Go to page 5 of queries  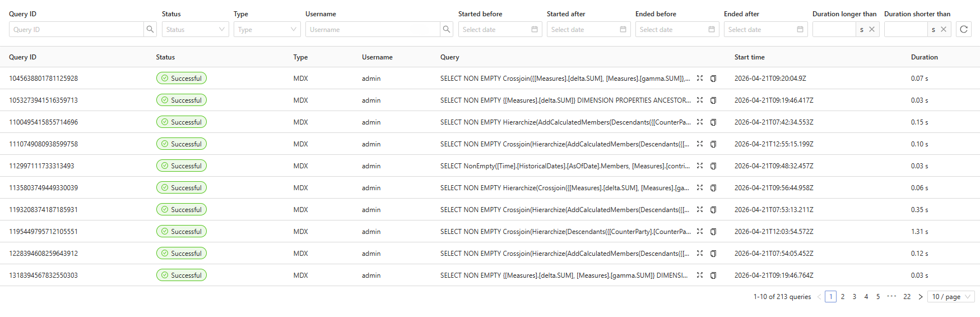(878, 297)
